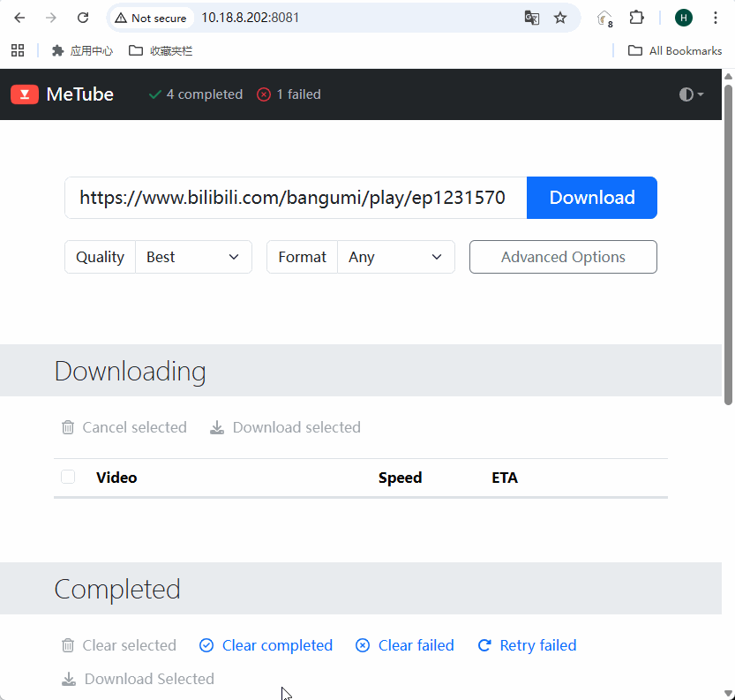Image resolution: width=735 pixels, height=700 pixels.
Task: Click the Clear failed link
Action: [x=404, y=645]
